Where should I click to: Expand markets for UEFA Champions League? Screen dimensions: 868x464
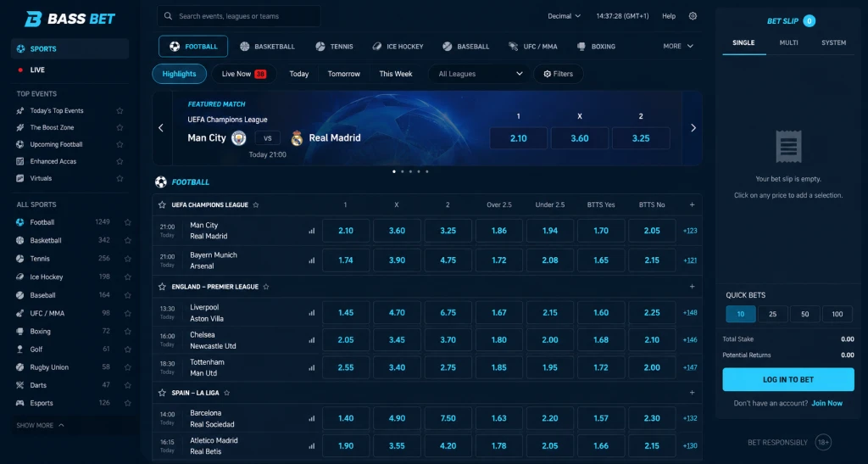[x=692, y=205]
